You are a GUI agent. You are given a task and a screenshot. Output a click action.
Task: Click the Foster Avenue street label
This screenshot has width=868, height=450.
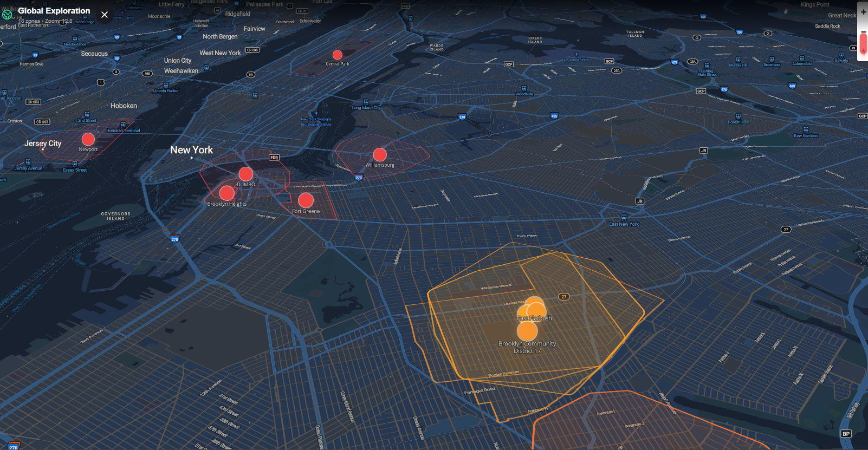coord(503,374)
